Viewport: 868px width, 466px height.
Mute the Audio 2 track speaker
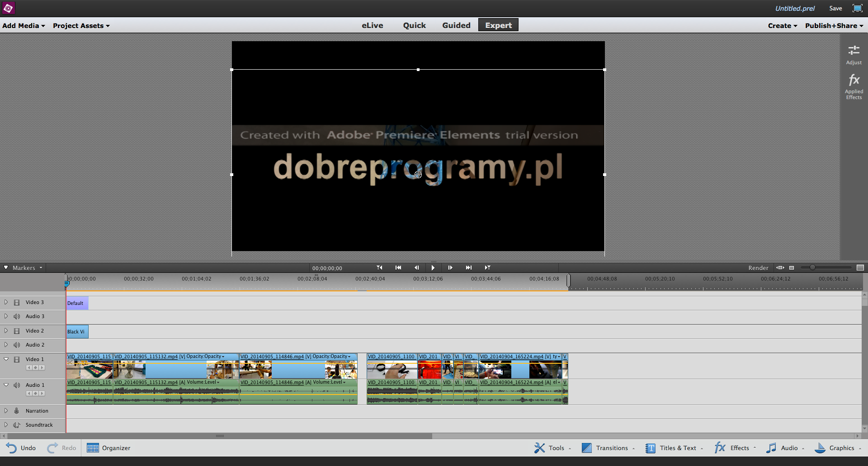pyautogui.click(x=17, y=345)
